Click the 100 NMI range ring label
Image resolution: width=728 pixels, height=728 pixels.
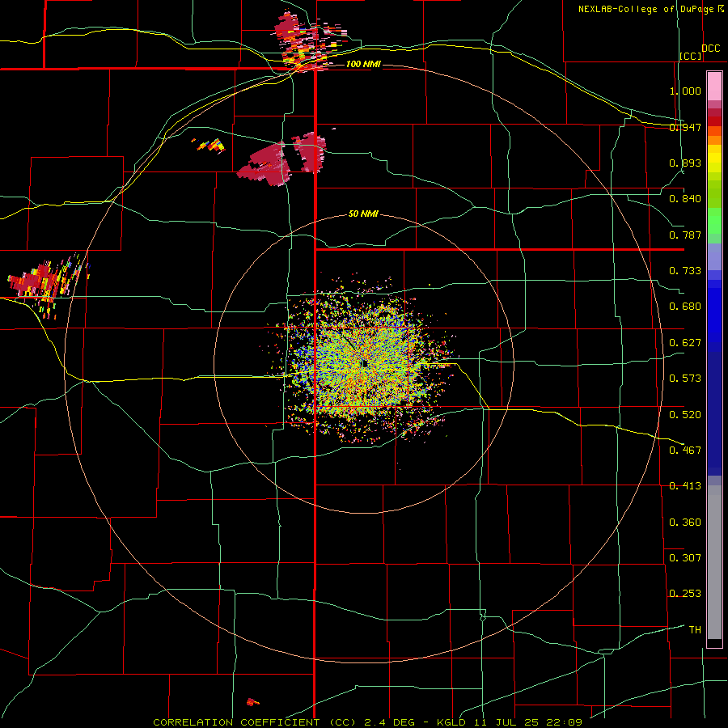click(363, 64)
